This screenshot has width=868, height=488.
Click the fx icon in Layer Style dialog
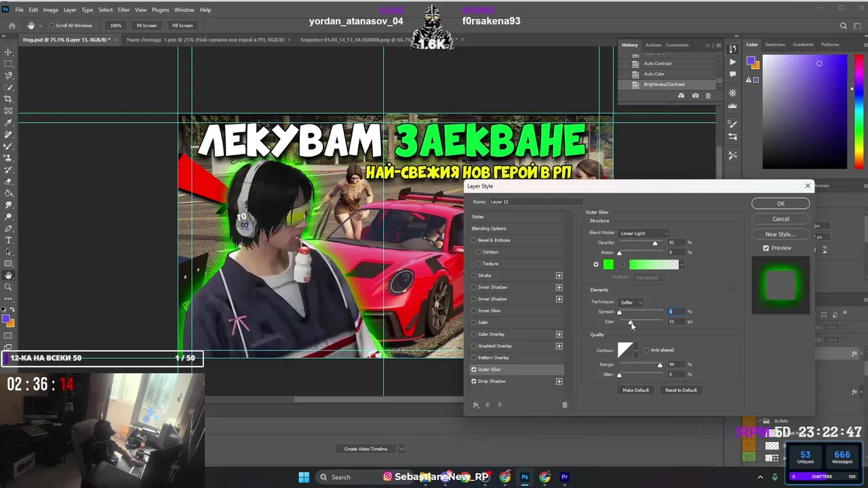476,405
